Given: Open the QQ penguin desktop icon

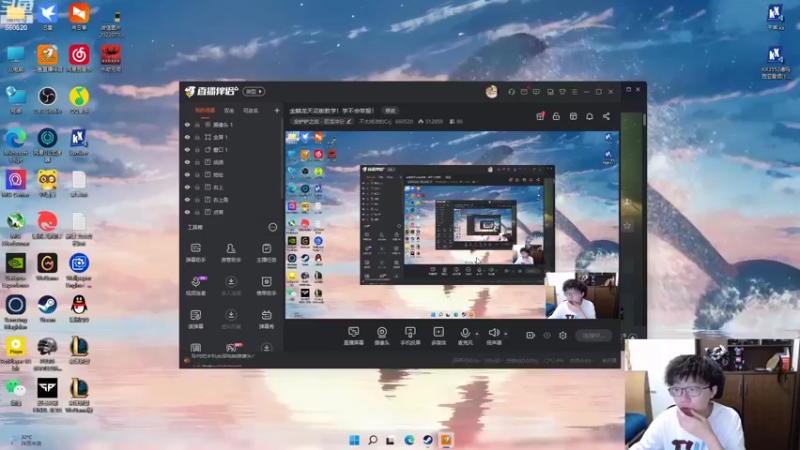Looking at the screenshot, I should tap(79, 308).
